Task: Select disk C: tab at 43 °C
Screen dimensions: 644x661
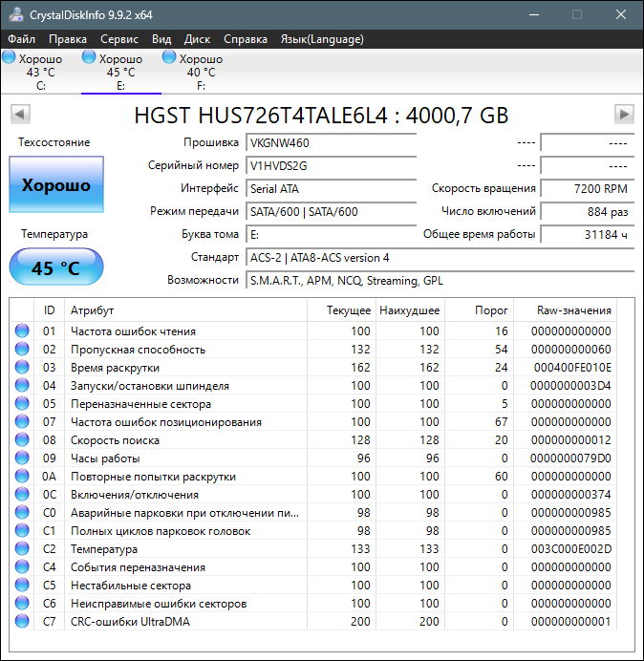Action: tap(40, 72)
